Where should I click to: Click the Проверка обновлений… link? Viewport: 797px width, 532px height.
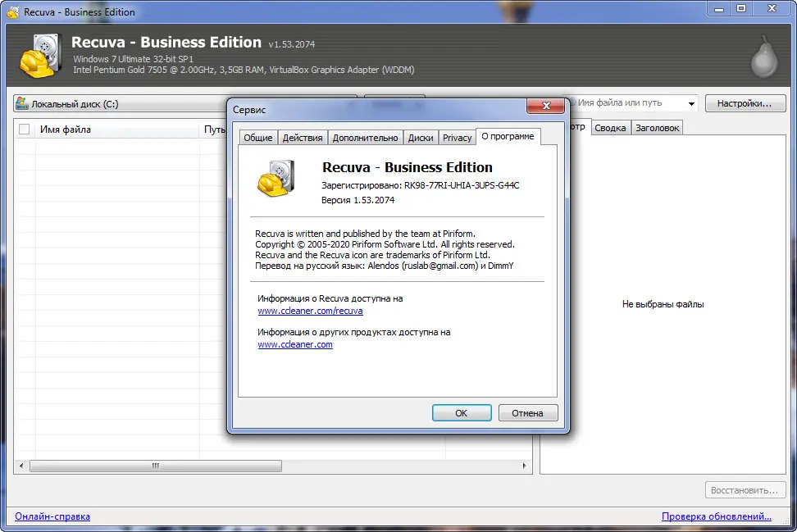pos(717,516)
